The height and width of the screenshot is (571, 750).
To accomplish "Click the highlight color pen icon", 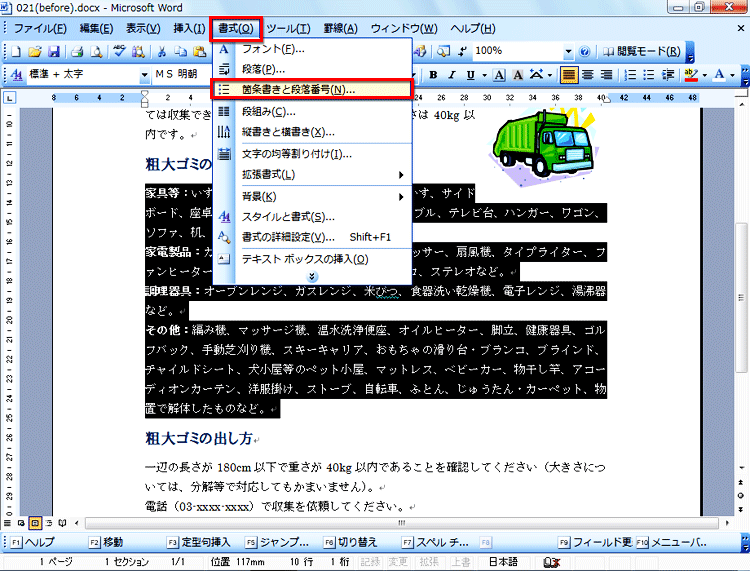I will coord(691,75).
